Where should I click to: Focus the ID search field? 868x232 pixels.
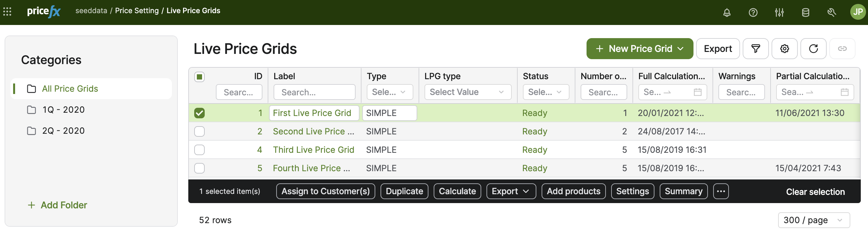[x=239, y=92]
